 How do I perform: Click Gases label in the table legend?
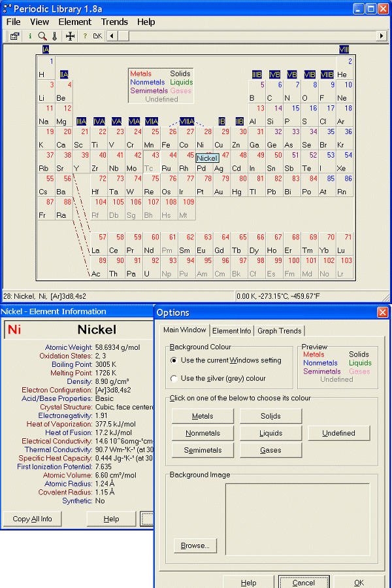181,91
